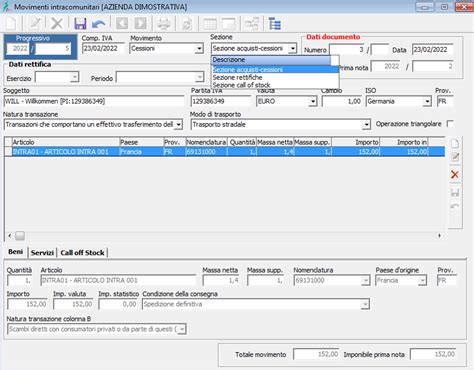Click the Dati documento Numero field
The image size is (474, 370).
tap(347, 50)
